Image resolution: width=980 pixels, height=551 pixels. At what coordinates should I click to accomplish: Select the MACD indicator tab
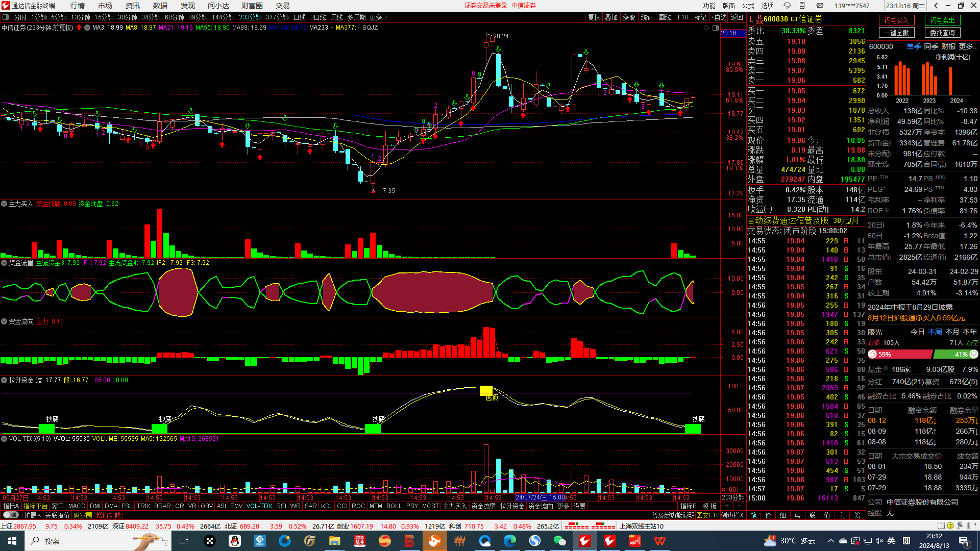77,506
